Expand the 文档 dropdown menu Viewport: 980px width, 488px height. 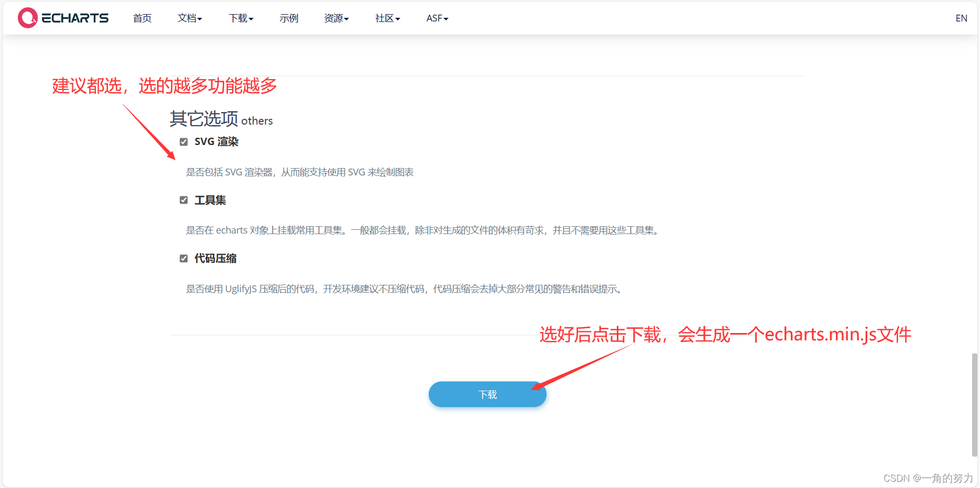pos(190,18)
